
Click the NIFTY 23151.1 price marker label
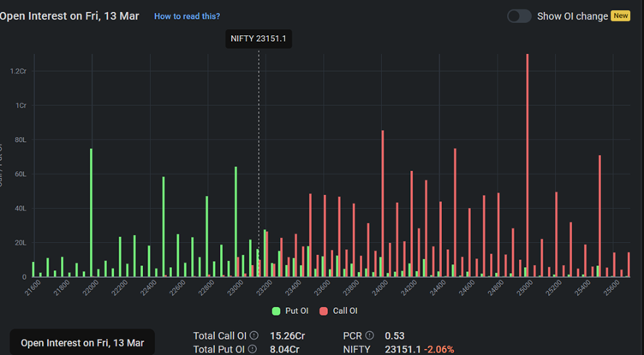tap(258, 38)
